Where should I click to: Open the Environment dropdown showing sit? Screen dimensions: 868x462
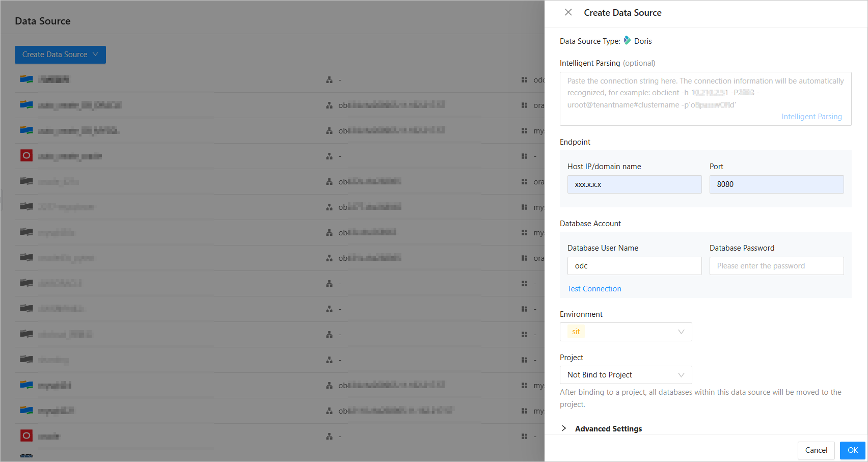[626, 332]
